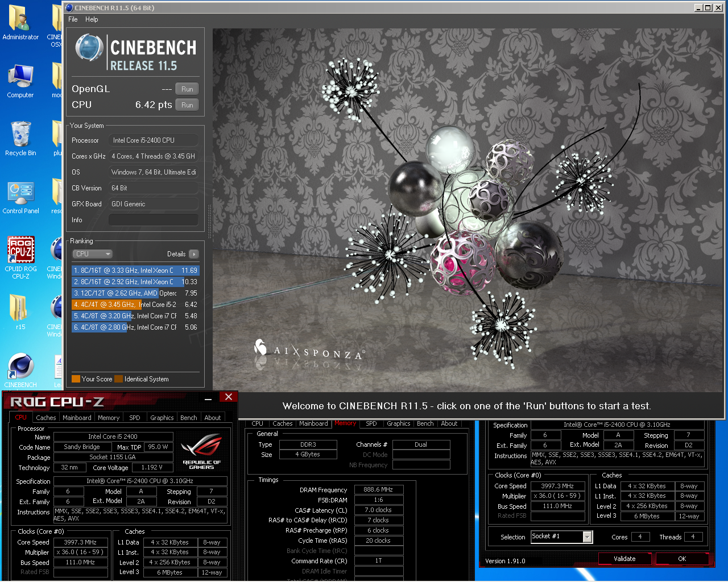Click the Dual channels value

coord(421,444)
